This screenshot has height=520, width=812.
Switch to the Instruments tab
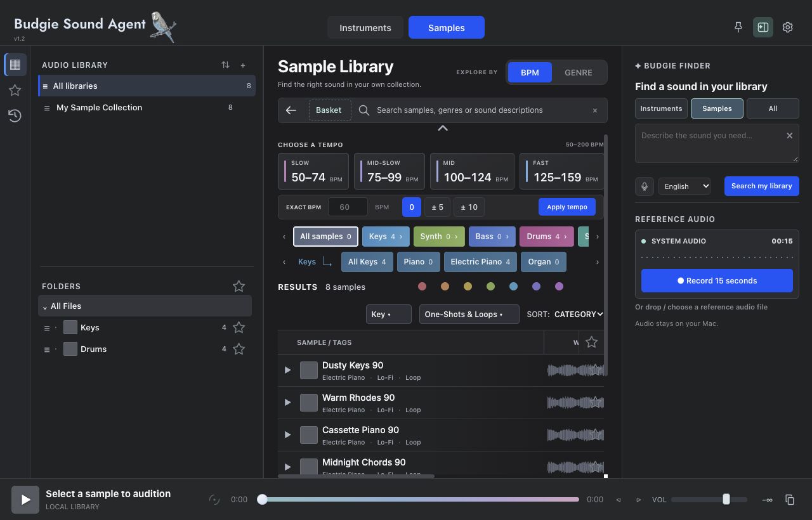pos(365,28)
